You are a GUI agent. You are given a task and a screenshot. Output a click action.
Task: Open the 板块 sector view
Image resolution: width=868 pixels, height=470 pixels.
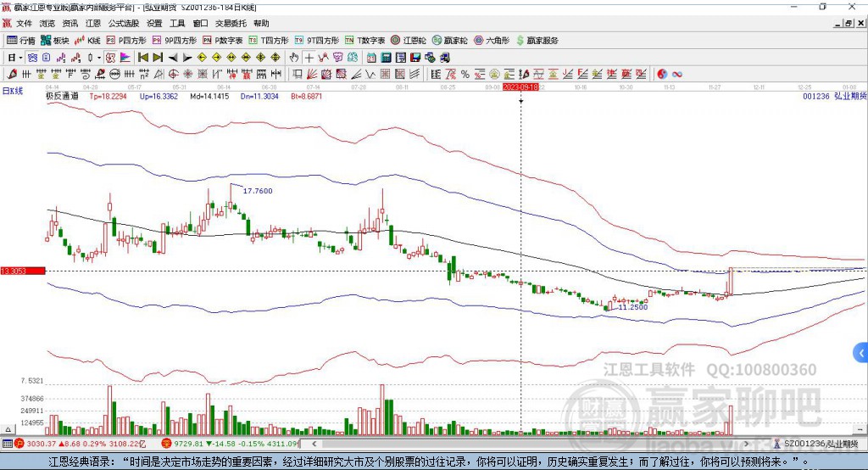(x=55, y=41)
